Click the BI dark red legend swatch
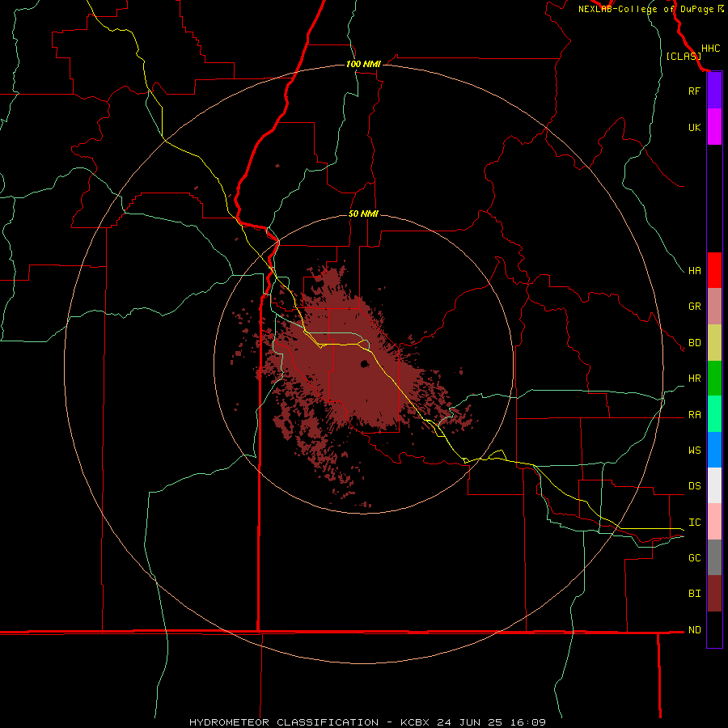728x728 pixels. tap(714, 594)
